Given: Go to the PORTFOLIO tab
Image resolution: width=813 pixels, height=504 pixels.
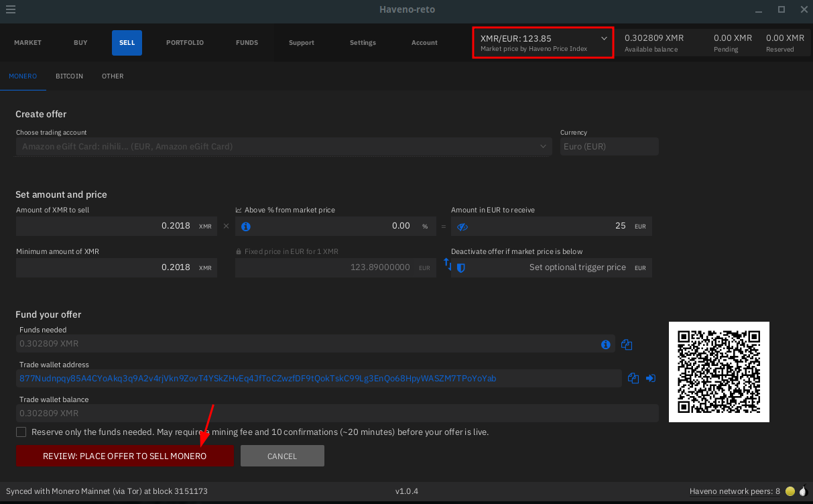Looking at the screenshot, I should (185, 43).
